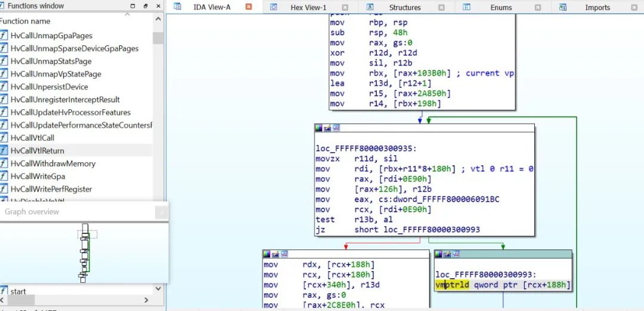The width and height of the screenshot is (644, 311).
Task: Maximize the Functions window panel
Action: tap(132, 6)
